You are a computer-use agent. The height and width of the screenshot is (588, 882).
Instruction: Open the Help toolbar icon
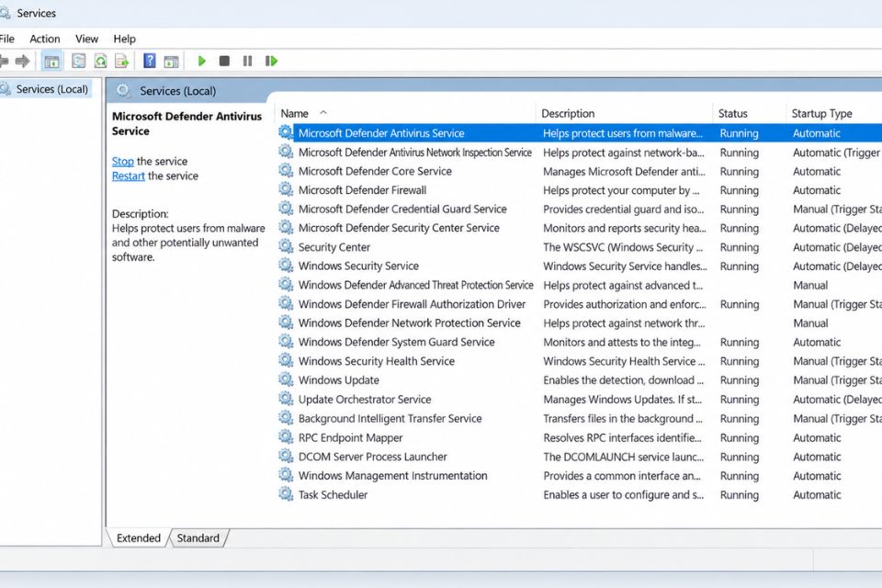pyautogui.click(x=150, y=61)
